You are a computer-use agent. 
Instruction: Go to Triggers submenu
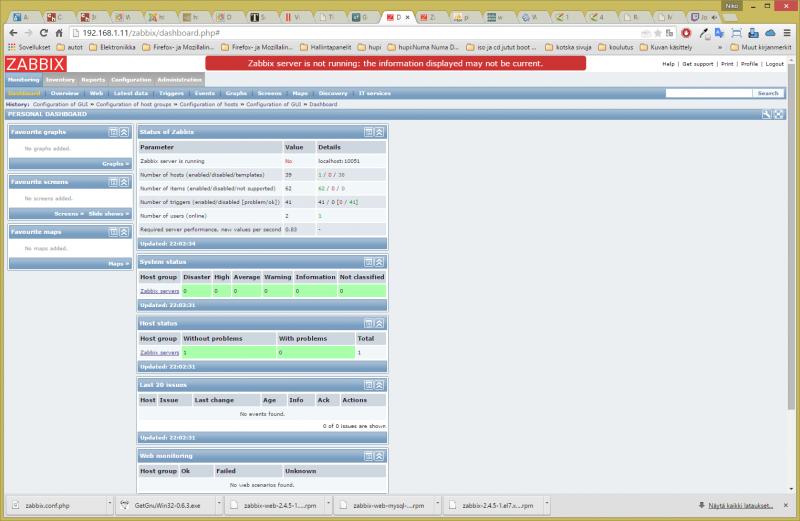(x=171, y=93)
